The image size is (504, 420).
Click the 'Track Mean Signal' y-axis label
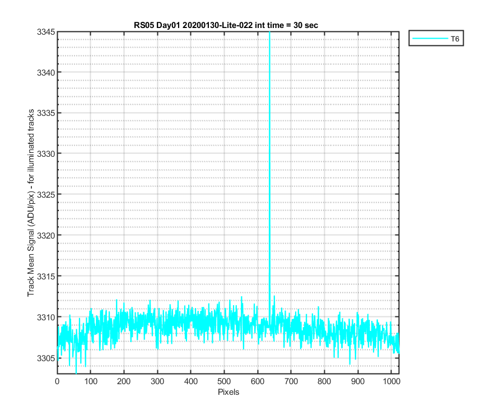click(x=31, y=203)
